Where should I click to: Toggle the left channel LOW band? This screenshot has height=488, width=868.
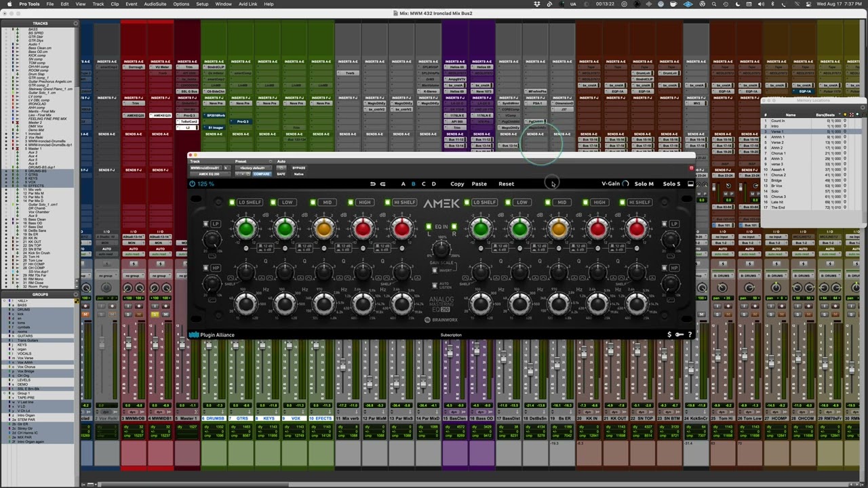coord(274,202)
